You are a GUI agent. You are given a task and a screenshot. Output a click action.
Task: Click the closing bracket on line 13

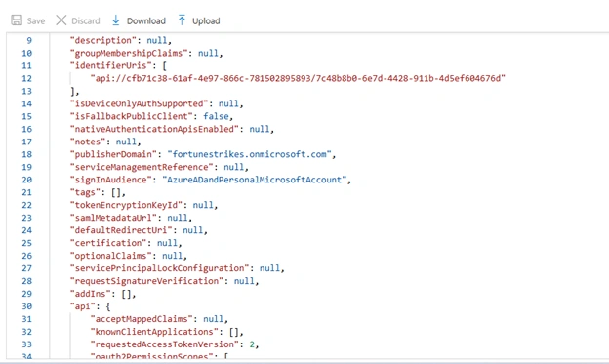[72, 92]
